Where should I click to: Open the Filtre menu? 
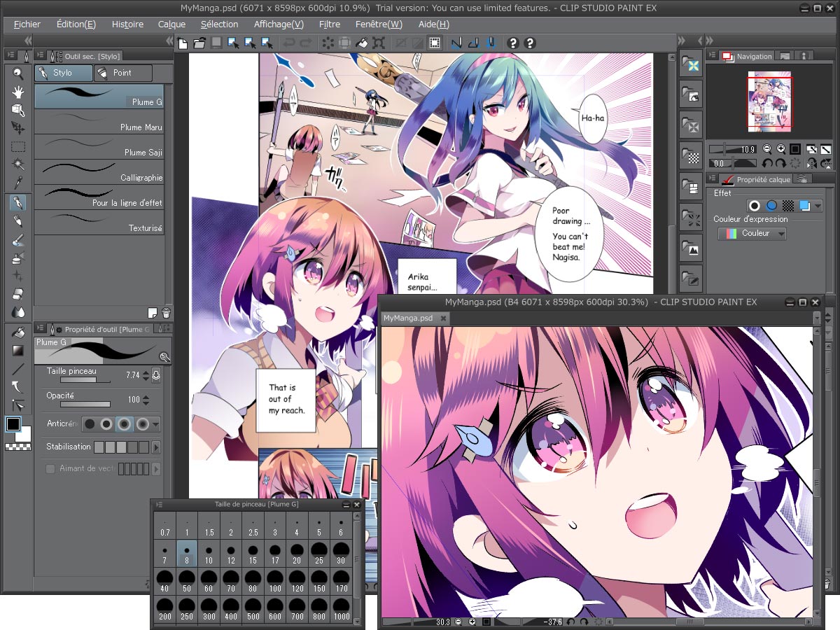tap(329, 24)
